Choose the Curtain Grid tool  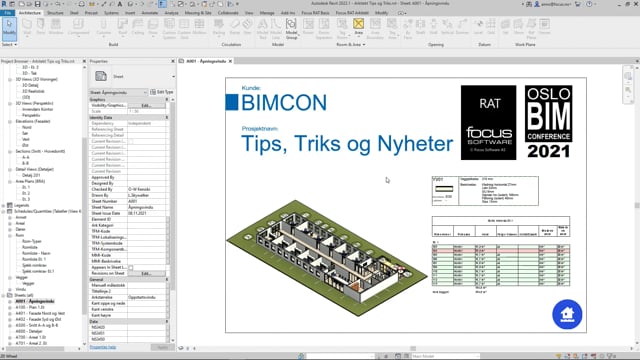184,29
